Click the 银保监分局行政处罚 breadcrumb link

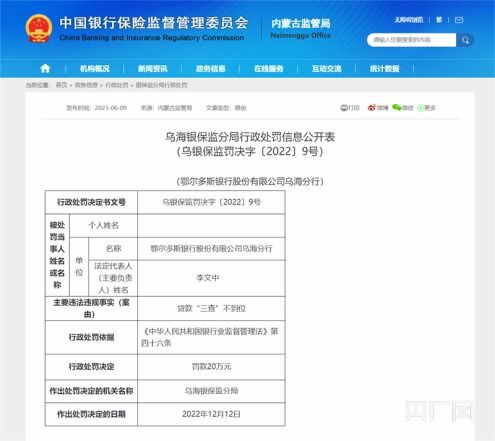tap(161, 85)
